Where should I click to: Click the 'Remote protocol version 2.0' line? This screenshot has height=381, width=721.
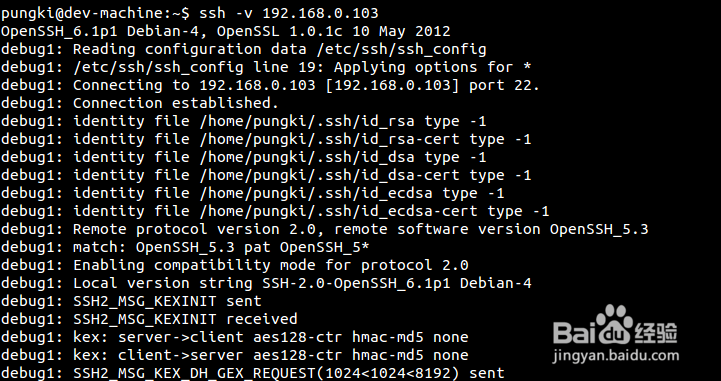click(325, 229)
